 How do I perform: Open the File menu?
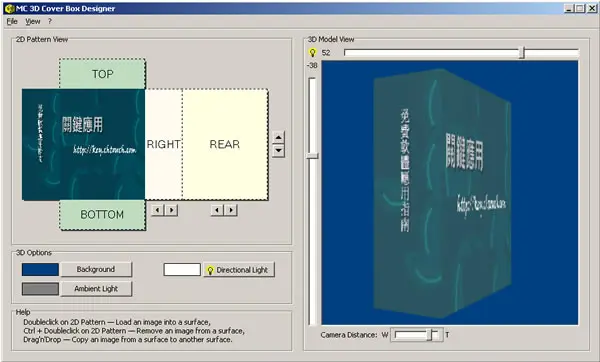12,21
